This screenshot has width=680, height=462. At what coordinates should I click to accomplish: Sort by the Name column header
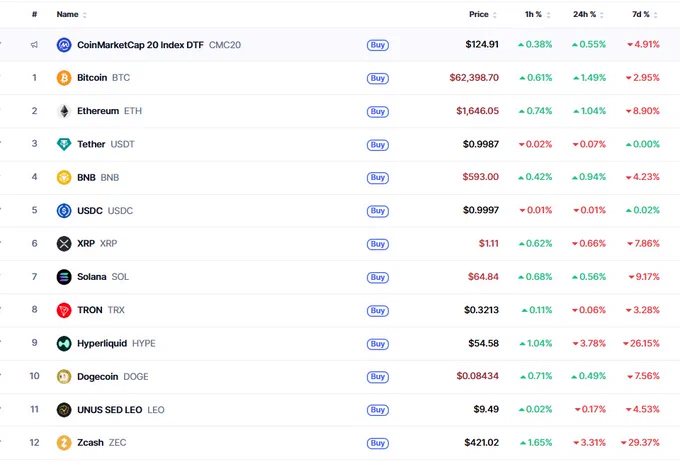pos(72,14)
